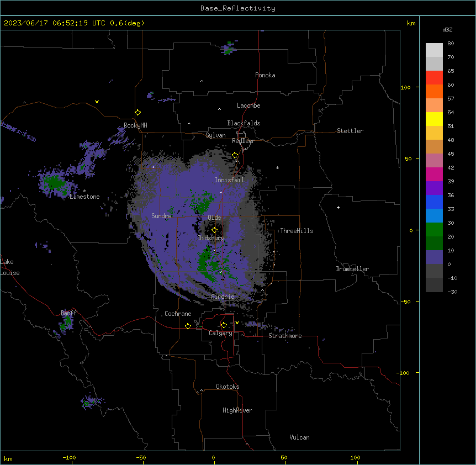Click the yellow diamond marker near RockyMH

[x=138, y=113]
